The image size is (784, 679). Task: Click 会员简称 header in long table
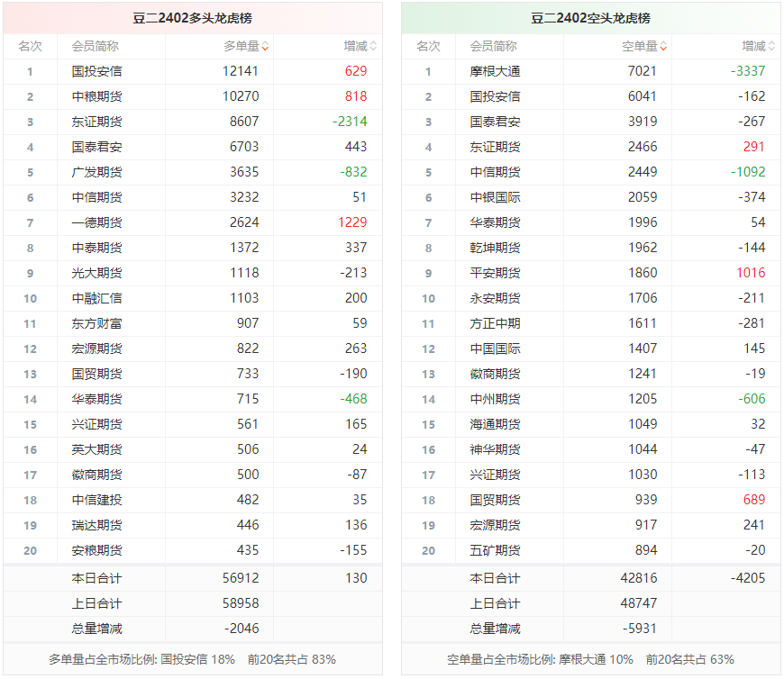tap(95, 47)
